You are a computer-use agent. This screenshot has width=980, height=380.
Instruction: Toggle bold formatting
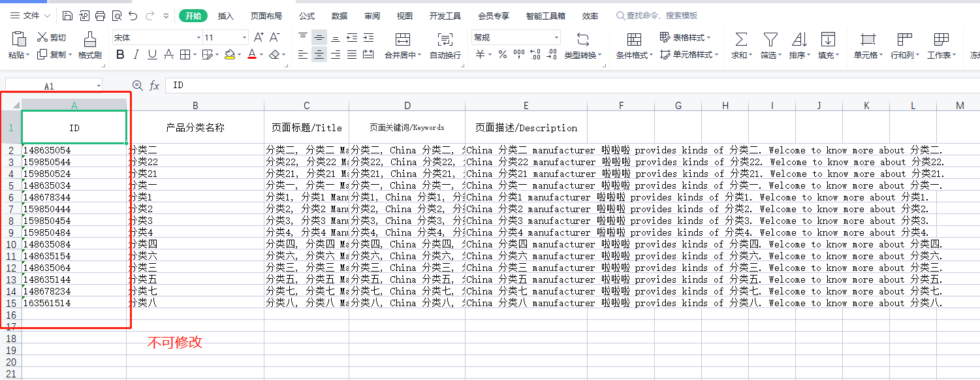119,54
